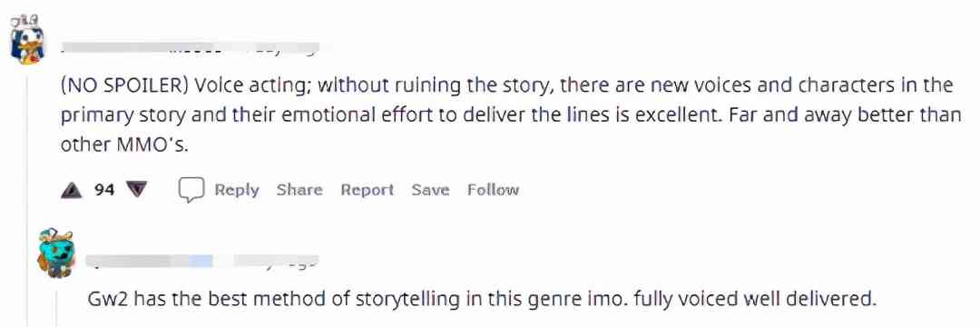This screenshot has height=327, width=980.
Task: Click the Reply link under the comment
Action: tap(236, 190)
